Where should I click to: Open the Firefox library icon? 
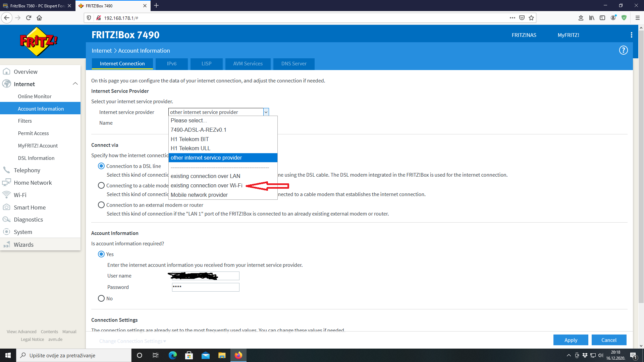[592, 18]
